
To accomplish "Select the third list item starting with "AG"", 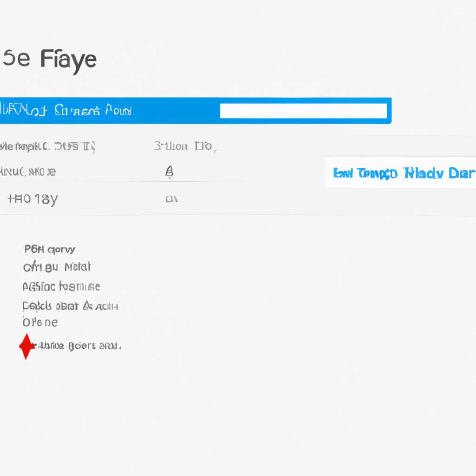I will click(x=61, y=286).
